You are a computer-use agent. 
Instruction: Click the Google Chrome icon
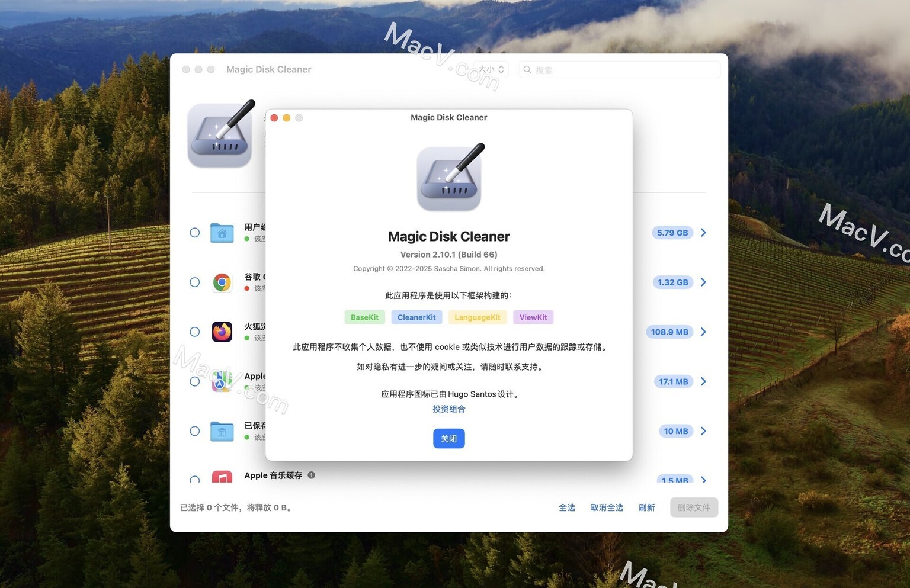[222, 282]
